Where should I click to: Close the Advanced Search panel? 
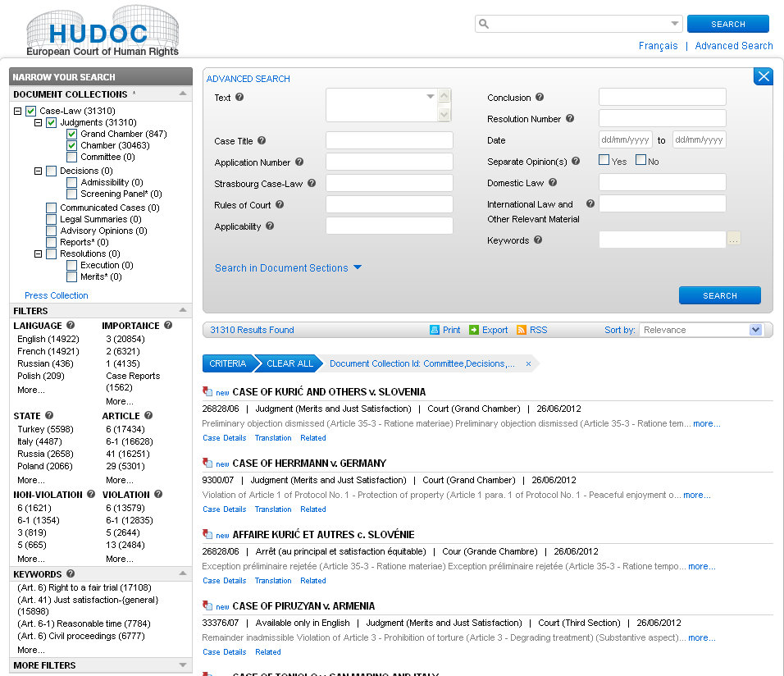coord(763,75)
